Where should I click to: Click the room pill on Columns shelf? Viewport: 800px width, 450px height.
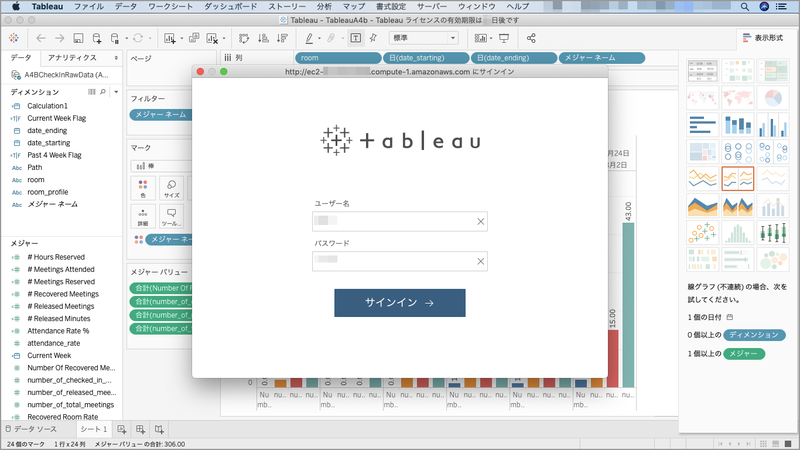click(x=338, y=58)
